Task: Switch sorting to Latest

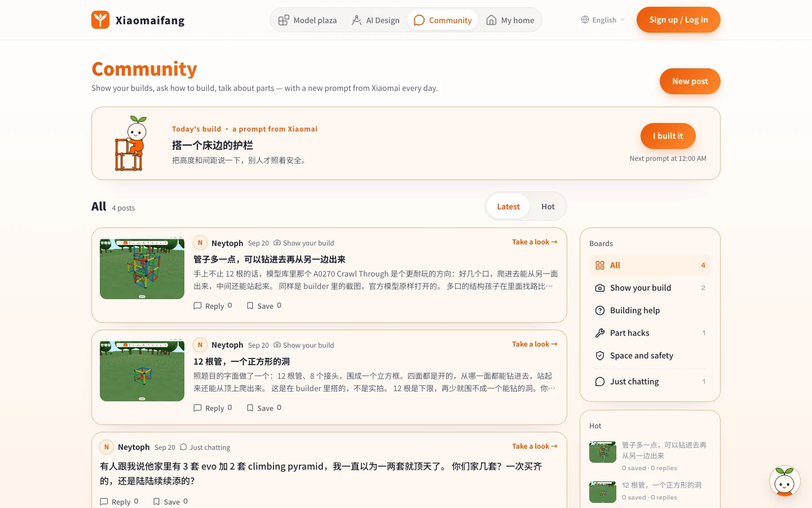Action: pos(508,207)
